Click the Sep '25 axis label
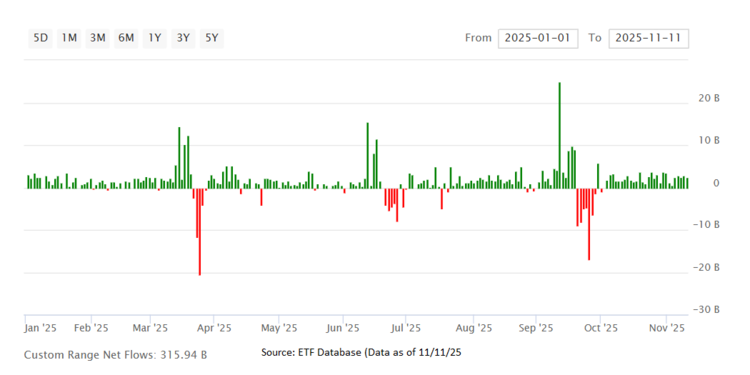The height and width of the screenshot is (375, 750). click(536, 328)
